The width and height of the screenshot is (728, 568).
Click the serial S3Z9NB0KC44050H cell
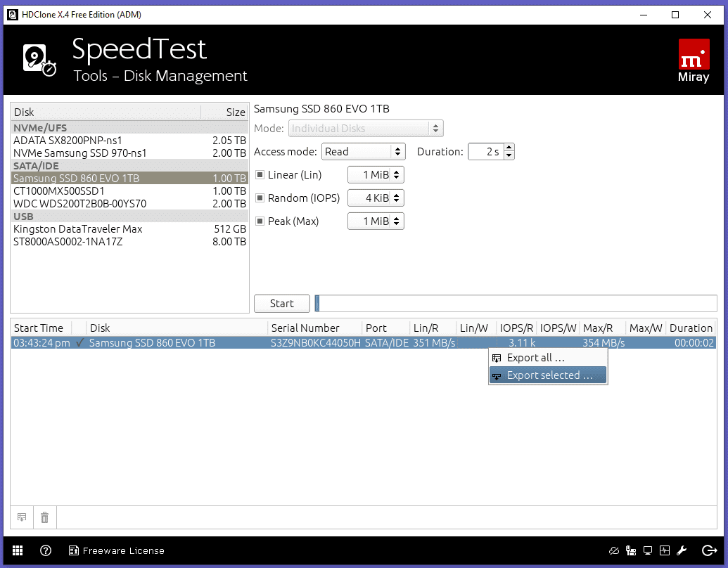click(x=316, y=343)
